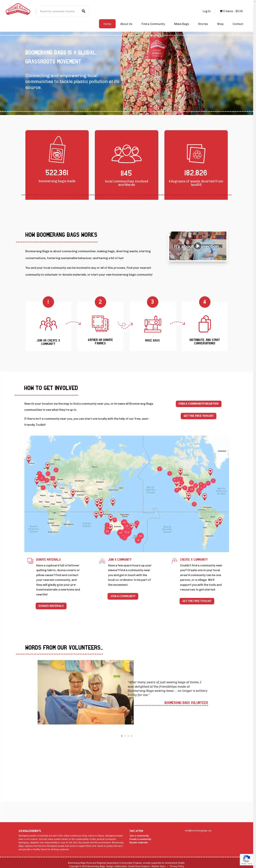This screenshot has width=256, height=868.
Task: Click the Join a Community button
Action: click(x=123, y=596)
